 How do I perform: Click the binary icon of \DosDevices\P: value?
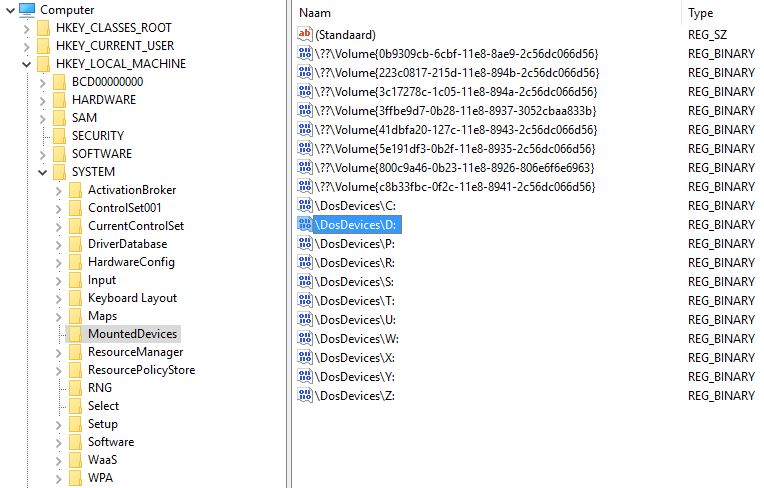click(305, 244)
